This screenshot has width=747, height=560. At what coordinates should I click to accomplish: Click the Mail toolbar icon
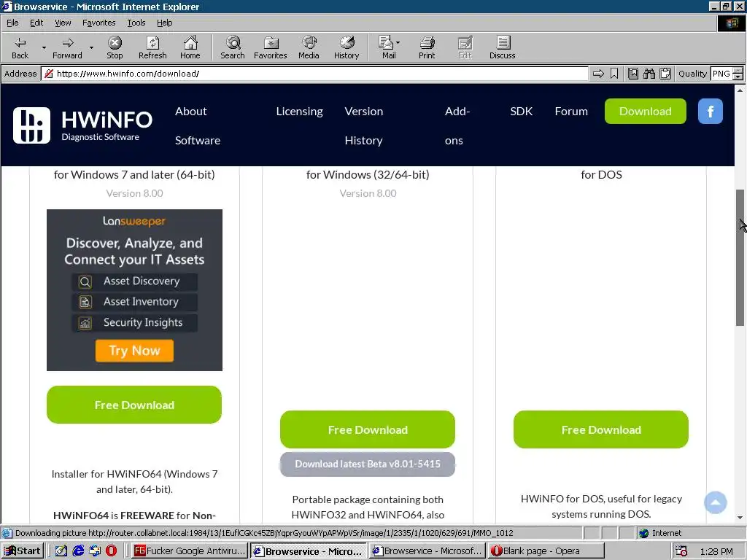click(x=387, y=47)
